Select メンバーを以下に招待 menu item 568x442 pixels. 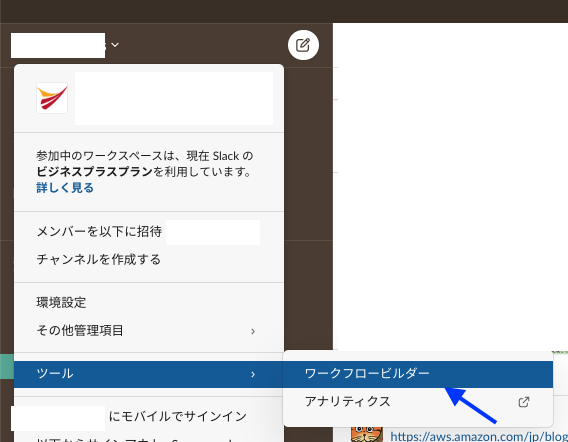149,232
